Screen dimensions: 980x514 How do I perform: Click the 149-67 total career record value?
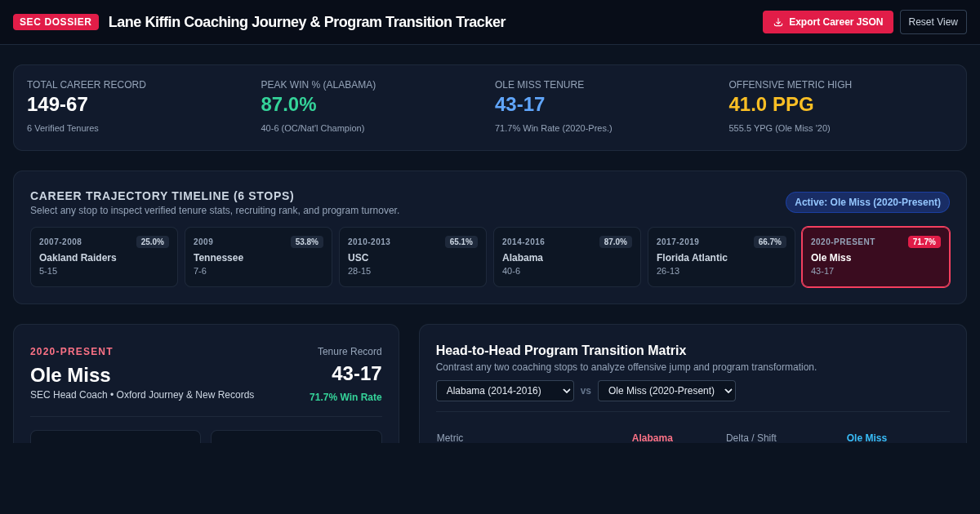coord(57,104)
